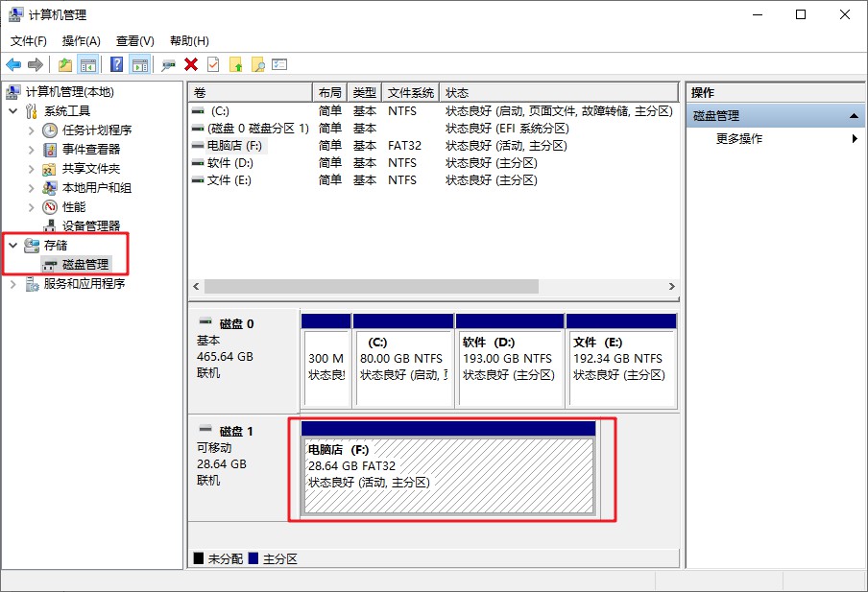The width and height of the screenshot is (868, 592).
Task: Open the 查看(V) menu
Action: click(134, 41)
